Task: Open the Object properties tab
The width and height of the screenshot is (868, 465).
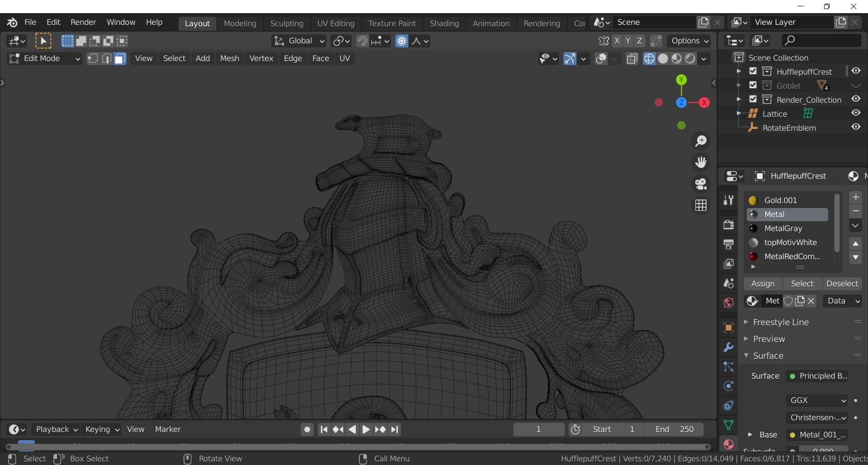Action: pos(728,327)
